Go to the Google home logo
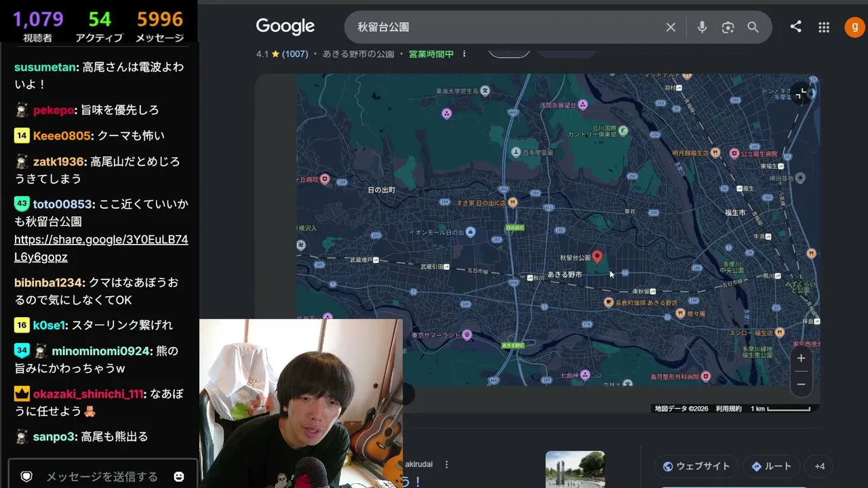The height and width of the screenshot is (488, 868). coord(285,27)
